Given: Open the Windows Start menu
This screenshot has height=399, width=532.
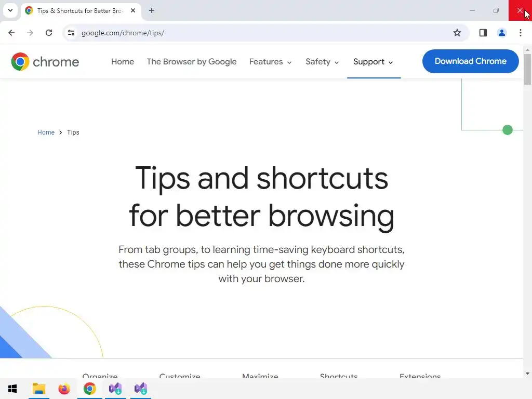Looking at the screenshot, I should (12, 389).
